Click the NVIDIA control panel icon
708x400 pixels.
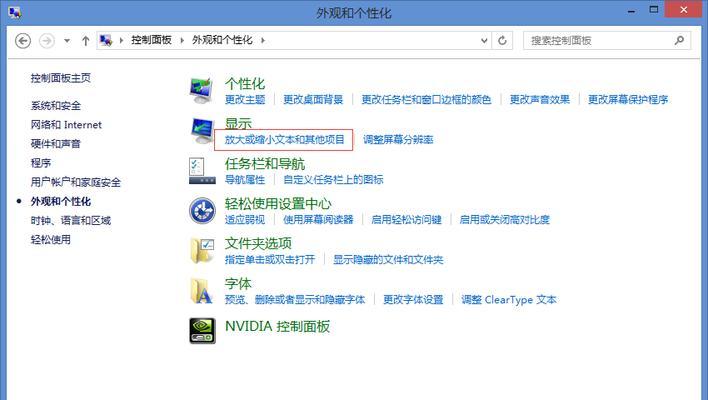tap(202, 330)
